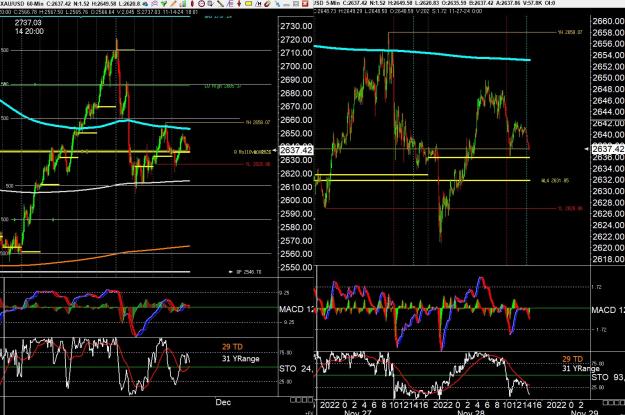The width and height of the screenshot is (625, 415).
Task: Open the envelope message icon in toolbar
Action: (155, 4)
